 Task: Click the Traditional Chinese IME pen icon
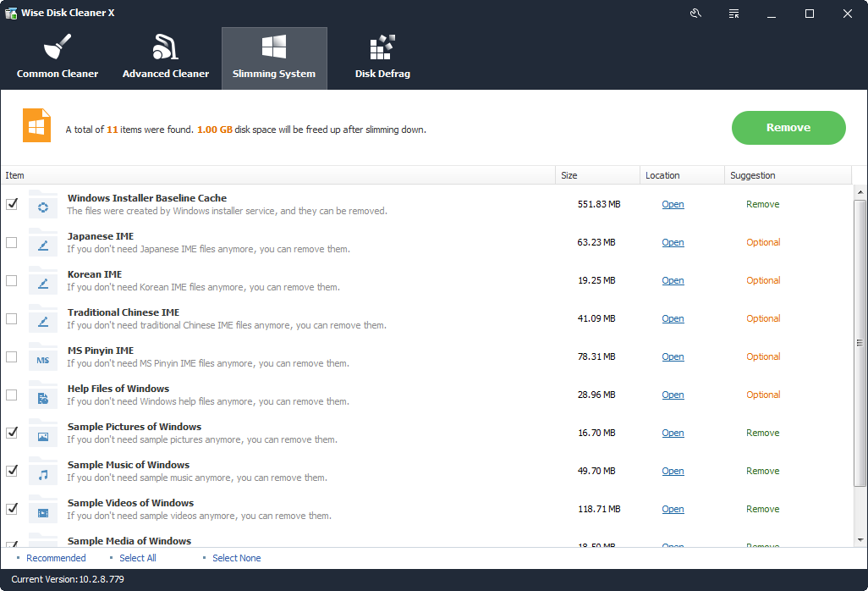43,322
